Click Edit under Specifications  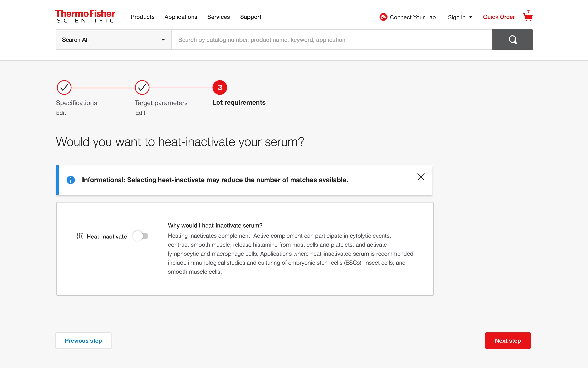pyautogui.click(x=61, y=113)
